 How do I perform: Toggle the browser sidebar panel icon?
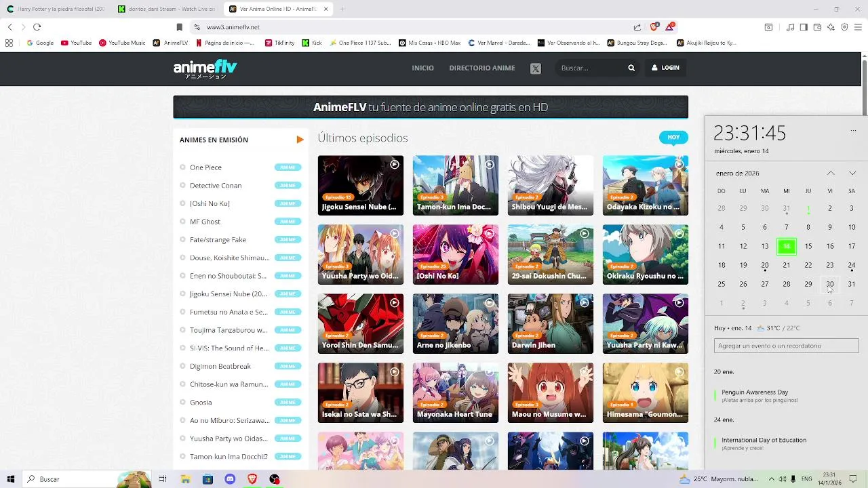tap(804, 27)
